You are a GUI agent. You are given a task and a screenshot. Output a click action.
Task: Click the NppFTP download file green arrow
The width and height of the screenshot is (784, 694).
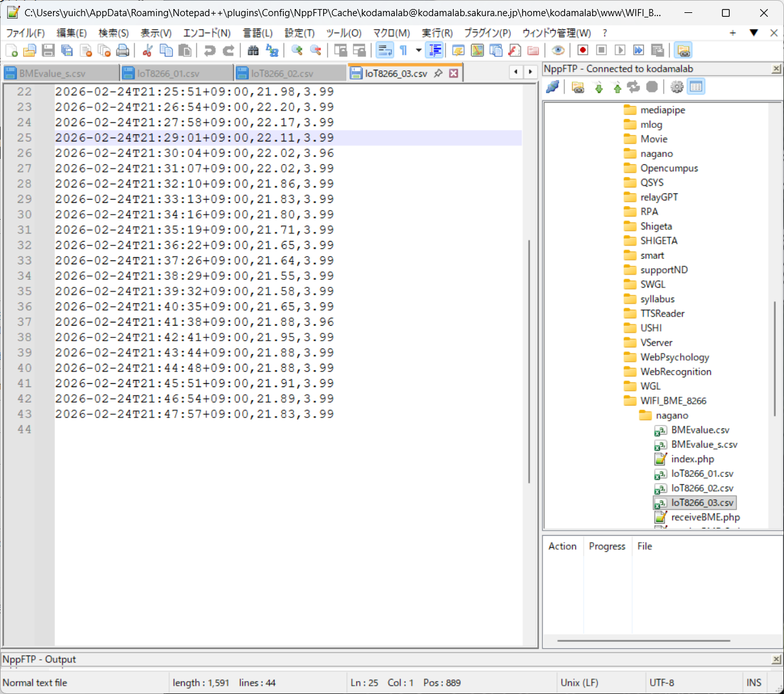tap(599, 87)
